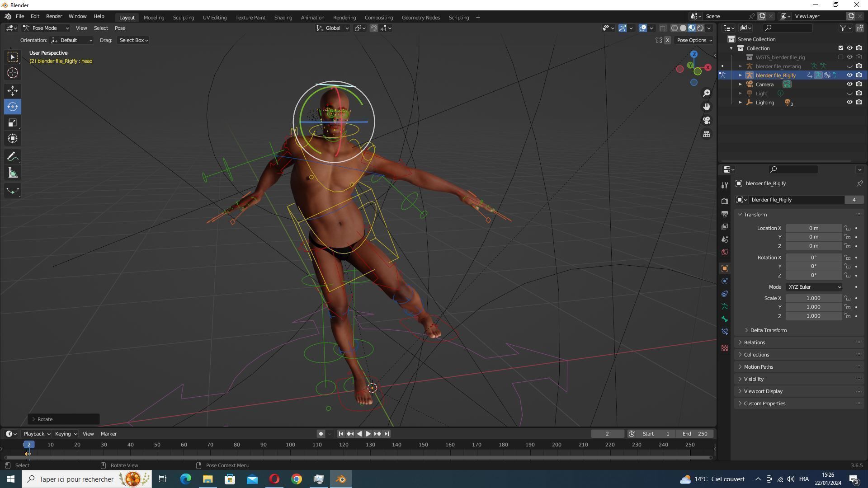Select the Scale tool
This screenshot has height=488, width=868.
[13, 123]
